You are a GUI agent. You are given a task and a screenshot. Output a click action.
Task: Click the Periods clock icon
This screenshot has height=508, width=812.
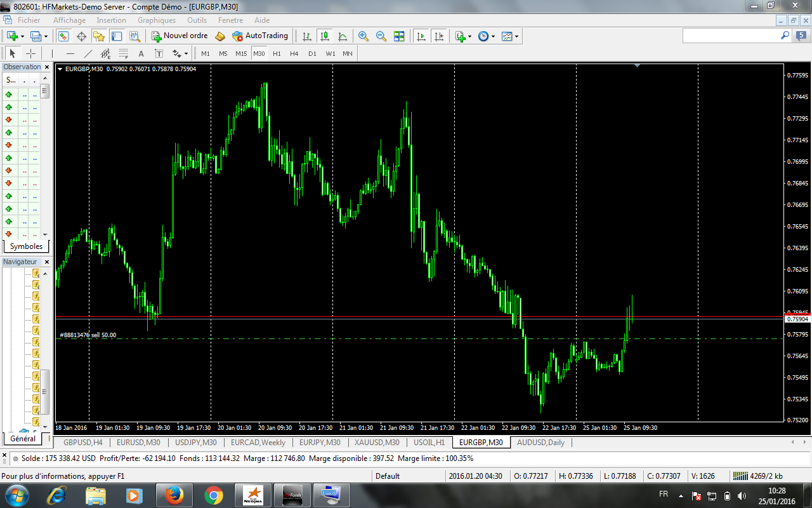pyautogui.click(x=483, y=36)
